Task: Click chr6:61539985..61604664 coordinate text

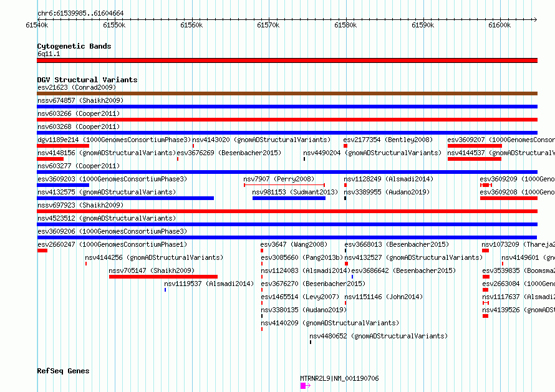Action: click(x=80, y=14)
